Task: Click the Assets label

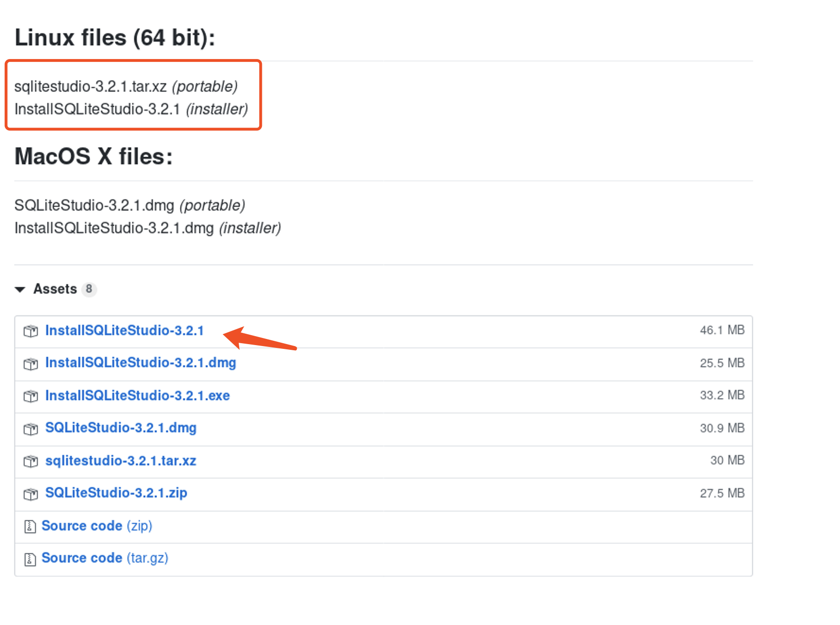Action: tap(55, 289)
